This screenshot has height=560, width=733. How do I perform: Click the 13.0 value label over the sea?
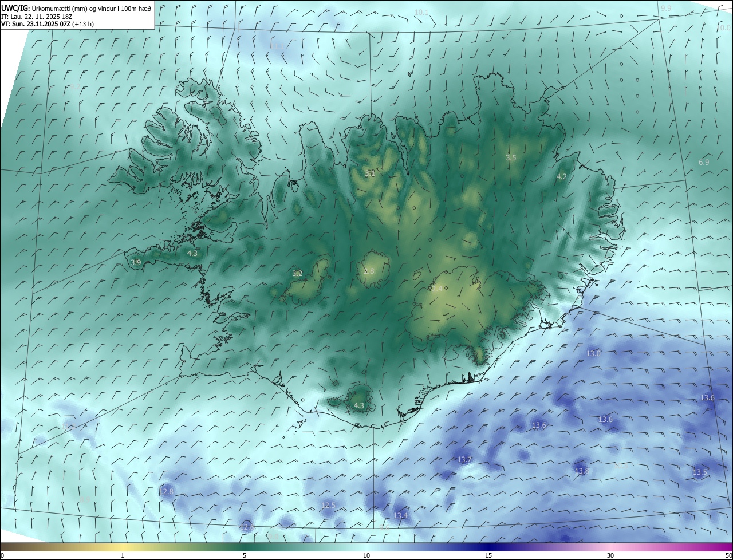tap(594, 353)
